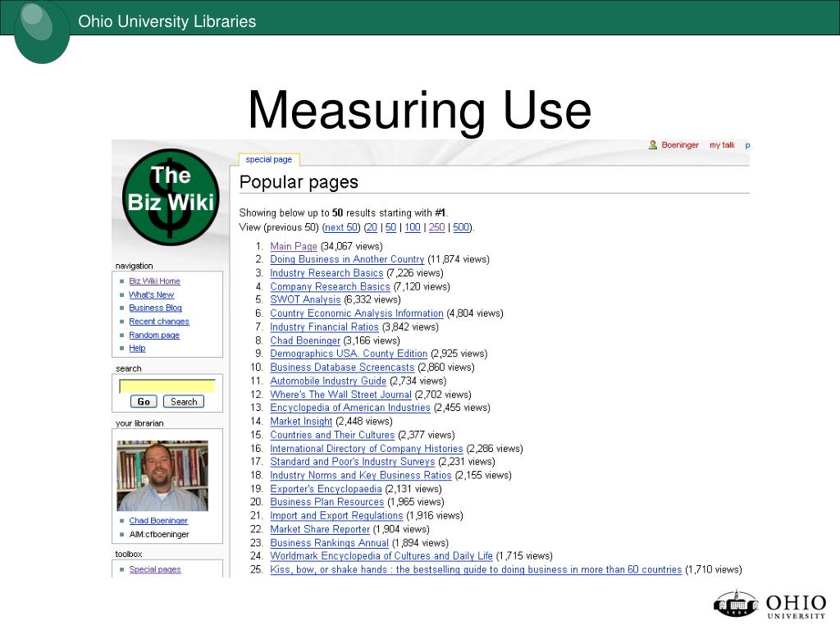The width and height of the screenshot is (840, 630).
Task: Show 20 results per page
Action: 372,227
